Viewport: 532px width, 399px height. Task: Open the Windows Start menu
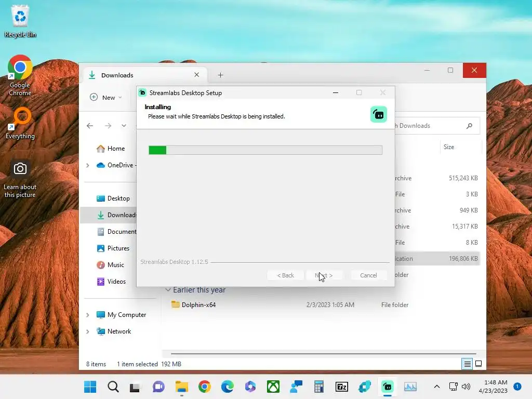point(90,387)
